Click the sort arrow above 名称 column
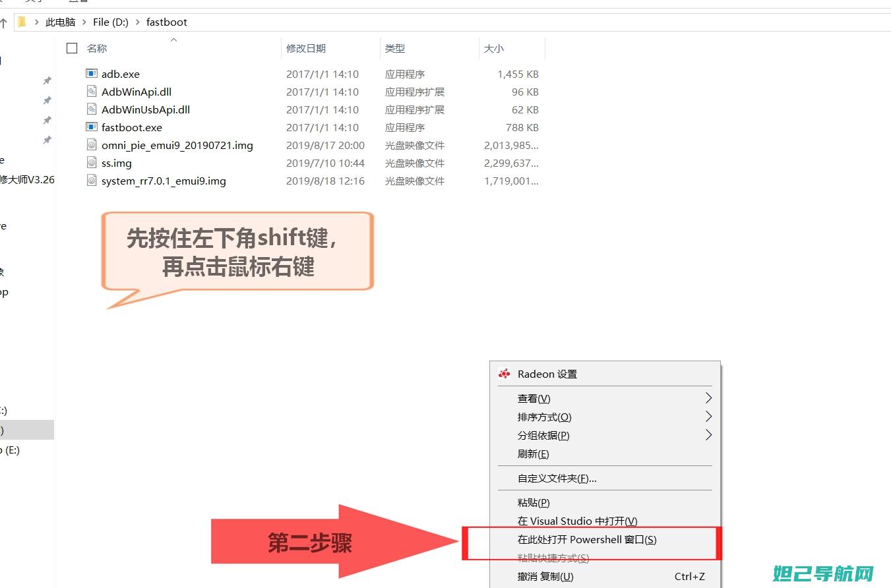The image size is (891, 588). click(x=173, y=40)
